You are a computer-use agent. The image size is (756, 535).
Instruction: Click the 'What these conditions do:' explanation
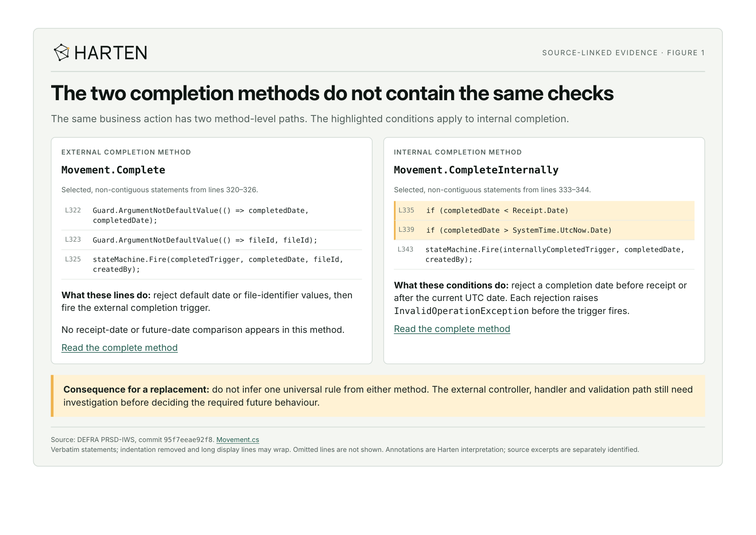tap(541, 298)
